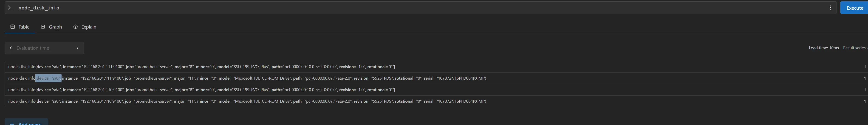868x125 pixels.
Task: Click the chart icon on the Graph tab
Action: (43, 27)
